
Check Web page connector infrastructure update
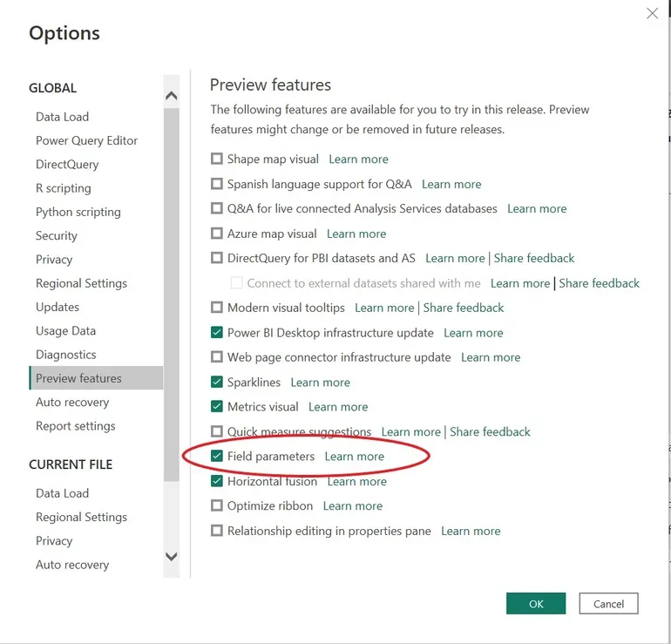click(x=217, y=357)
